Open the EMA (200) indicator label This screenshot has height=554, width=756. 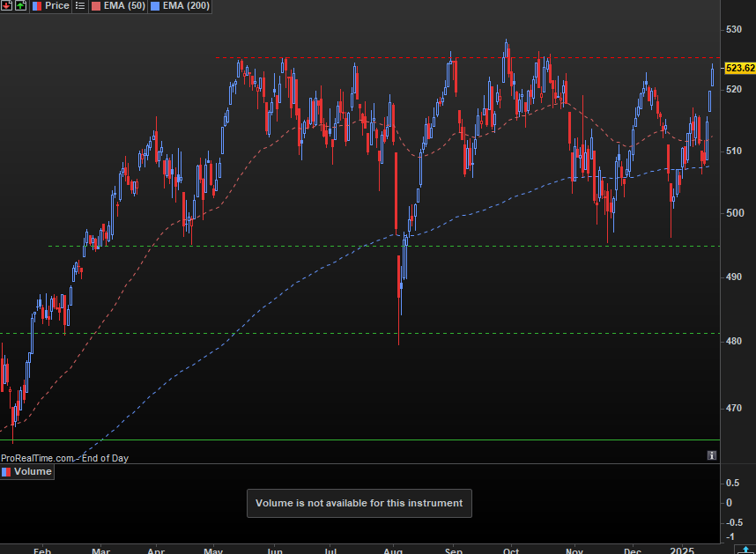point(186,6)
